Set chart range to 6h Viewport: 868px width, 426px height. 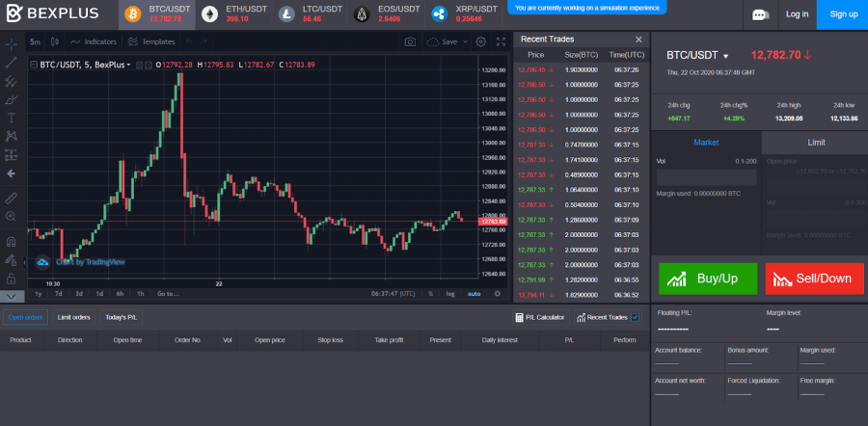click(121, 294)
